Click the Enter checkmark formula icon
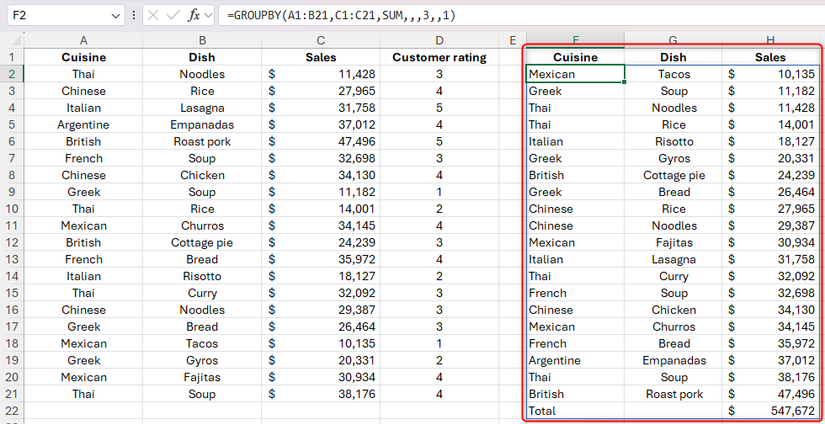This screenshot has width=825, height=424. [x=174, y=16]
